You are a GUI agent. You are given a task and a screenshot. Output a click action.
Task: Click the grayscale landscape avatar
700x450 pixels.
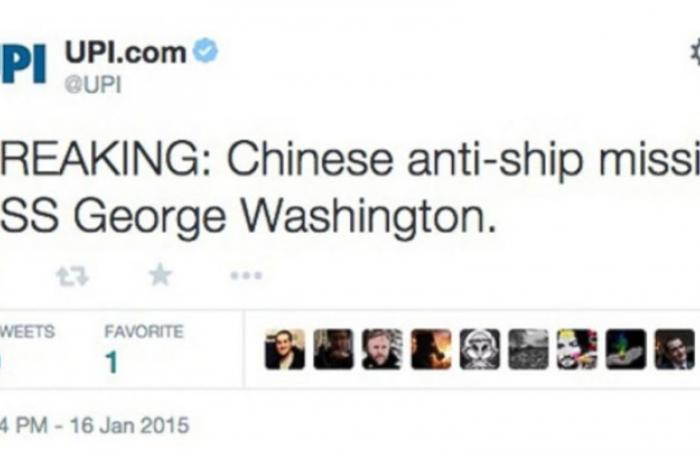[x=528, y=349]
